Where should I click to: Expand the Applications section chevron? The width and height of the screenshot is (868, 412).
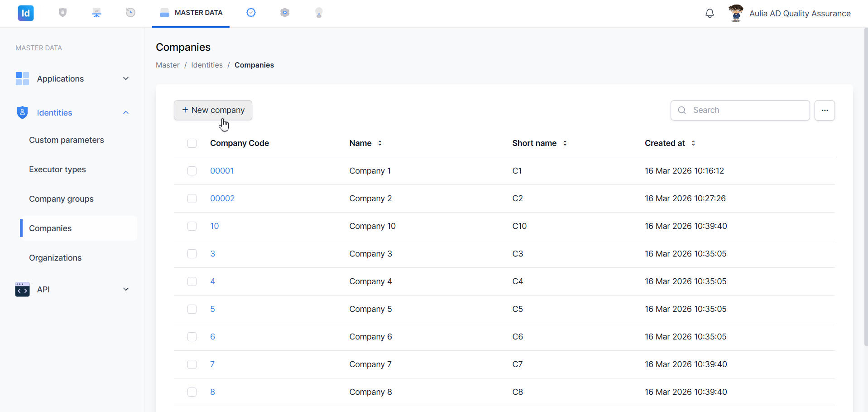[x=126, y=78]
